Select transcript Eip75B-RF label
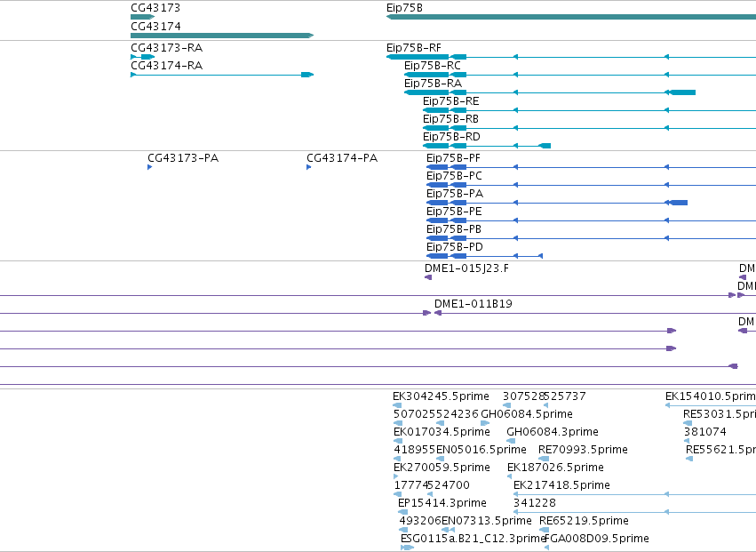This screenshot has height=552, width=756. (414, 48)
